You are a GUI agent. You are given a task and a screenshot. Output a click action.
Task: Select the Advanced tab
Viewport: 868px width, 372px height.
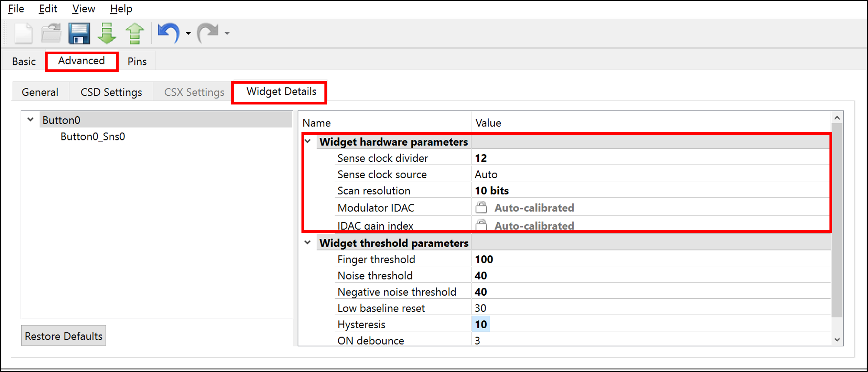tap(81, 61)
